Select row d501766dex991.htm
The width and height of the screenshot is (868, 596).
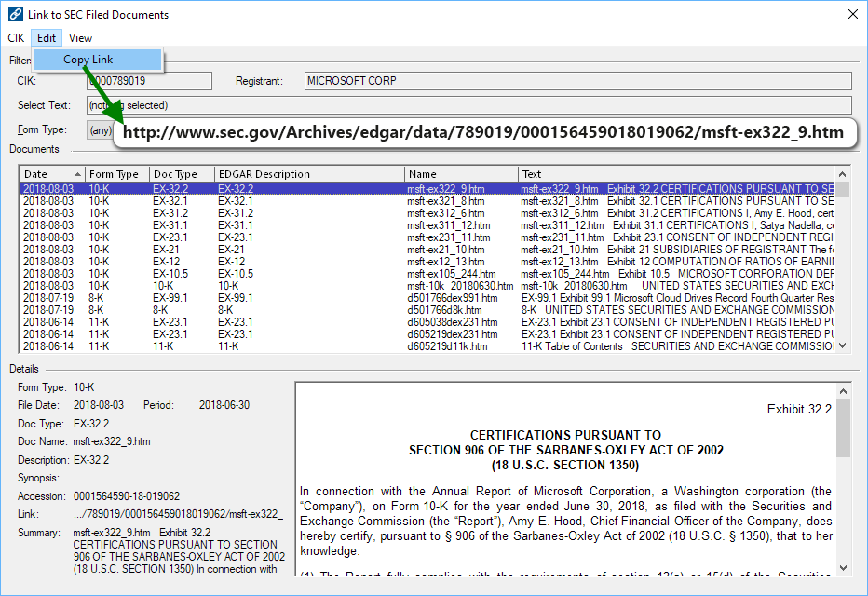tap(427, 298)
